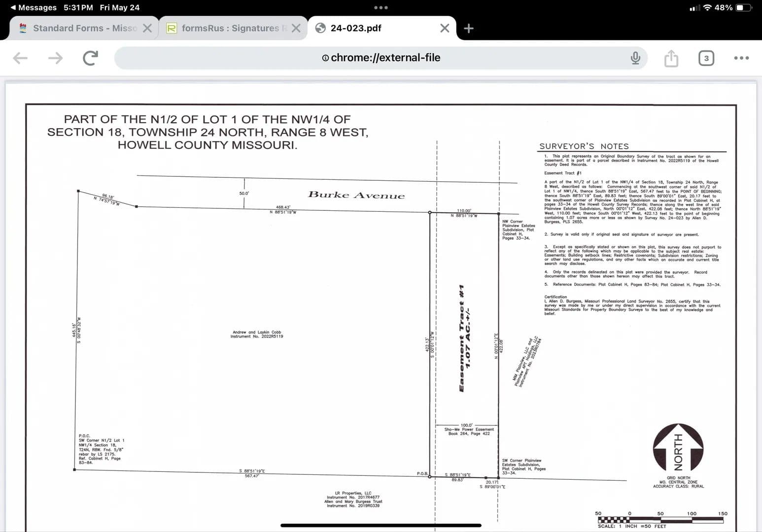
Task: Open the iPad multitasking three-dot menu
Action: tap(381, 7)
